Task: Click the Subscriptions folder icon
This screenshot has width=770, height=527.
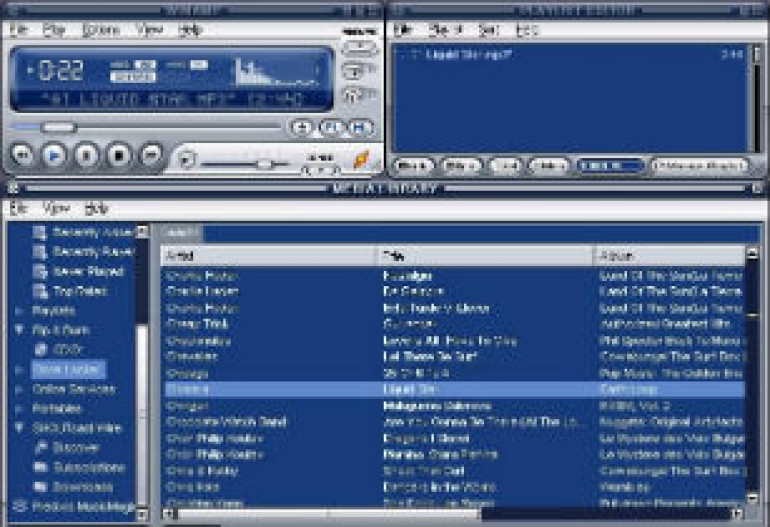Action: tap(41, 467)
